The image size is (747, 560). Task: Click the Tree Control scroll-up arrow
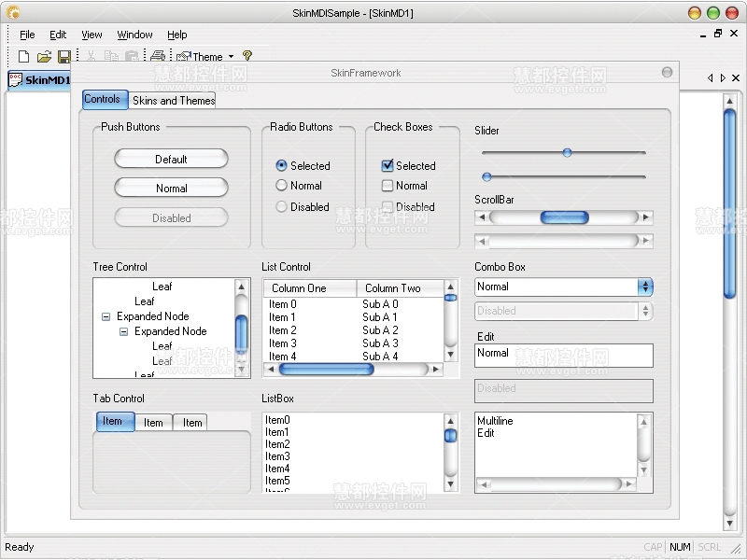click(x=242, y=287)
